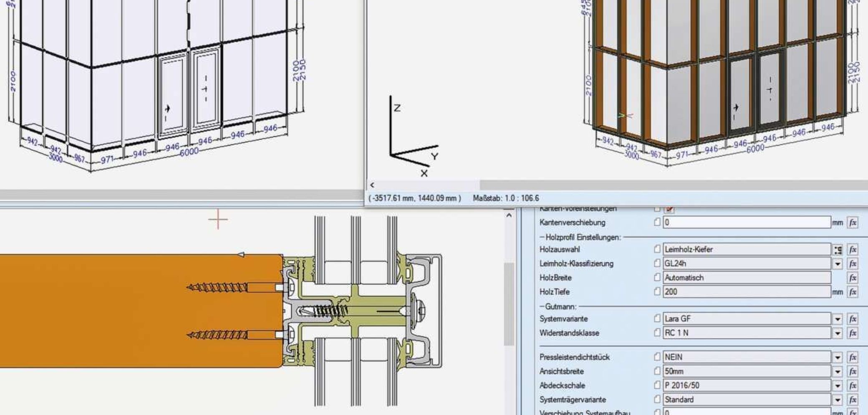Toggle the checkbox next to Pressleistendichtstück

pyautogui.click(x=657, y=357)
